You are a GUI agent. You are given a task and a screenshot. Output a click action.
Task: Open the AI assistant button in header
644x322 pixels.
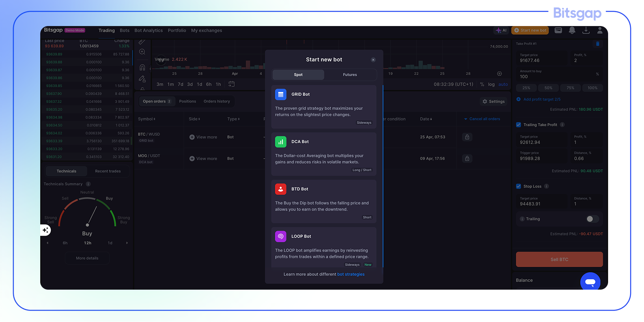coord(501,30)
